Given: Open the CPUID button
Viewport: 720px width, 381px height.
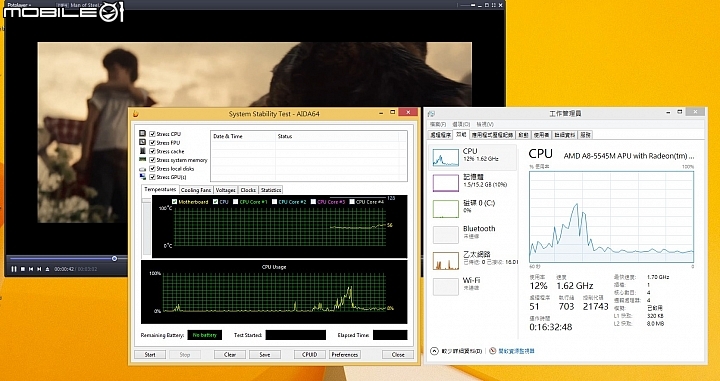Looking at the screenshot, I should [310, 354].
